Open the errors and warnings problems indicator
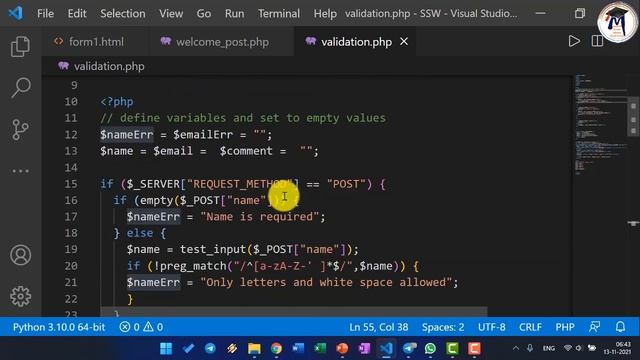The height and width of the screenshot is (360, 640). pyautogui.click(x=141, y=327)
